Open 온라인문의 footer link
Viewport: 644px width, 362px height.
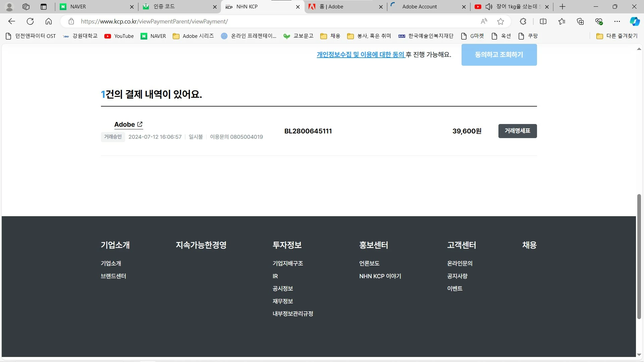[x=460, y=263]
